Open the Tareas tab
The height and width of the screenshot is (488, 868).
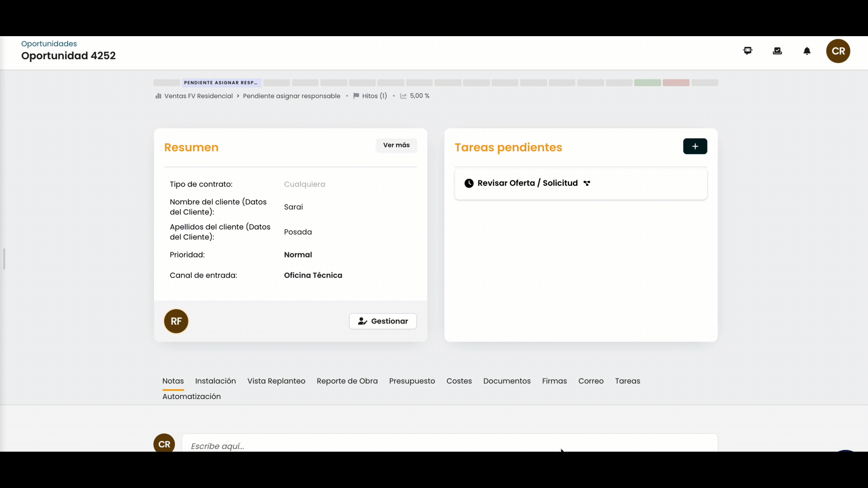point(627,381)
